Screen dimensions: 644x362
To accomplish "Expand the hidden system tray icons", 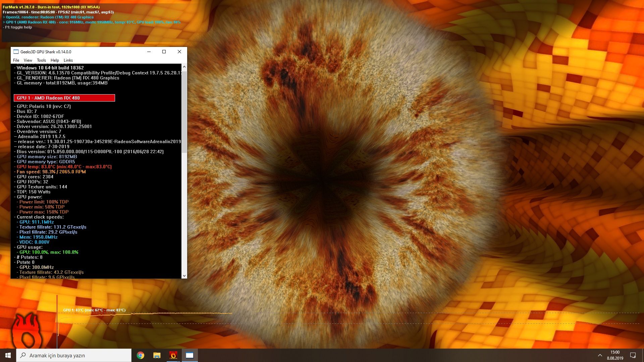I will click(600, 355).
